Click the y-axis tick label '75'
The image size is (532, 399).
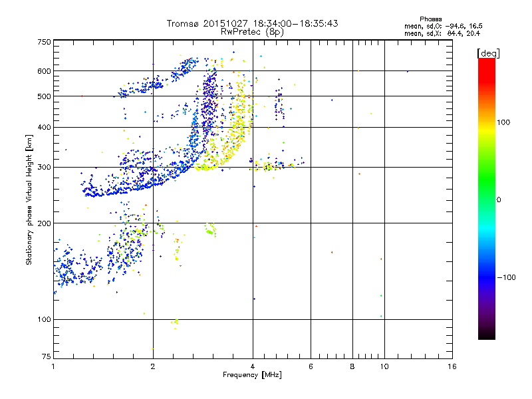coord(47,356)
